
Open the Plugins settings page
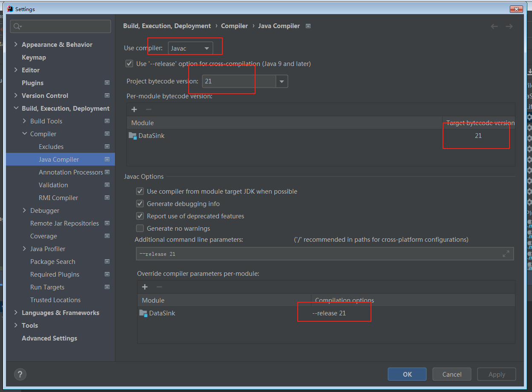coord(32,83)
